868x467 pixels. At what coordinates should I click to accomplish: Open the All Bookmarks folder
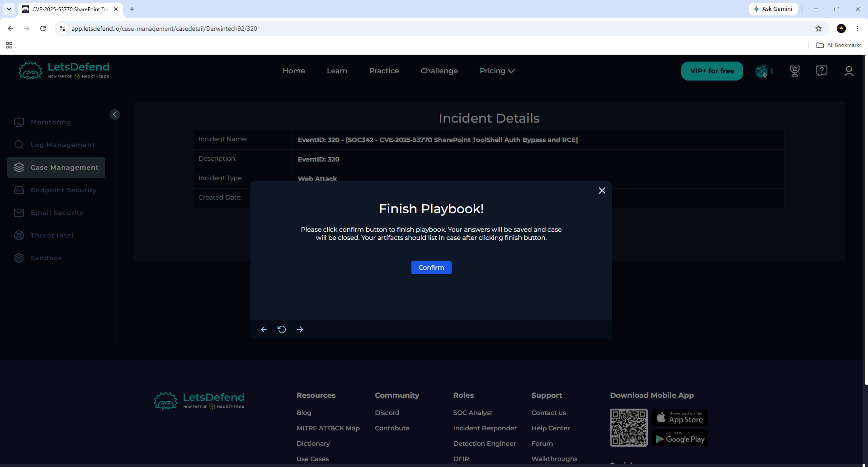(839, 45)
